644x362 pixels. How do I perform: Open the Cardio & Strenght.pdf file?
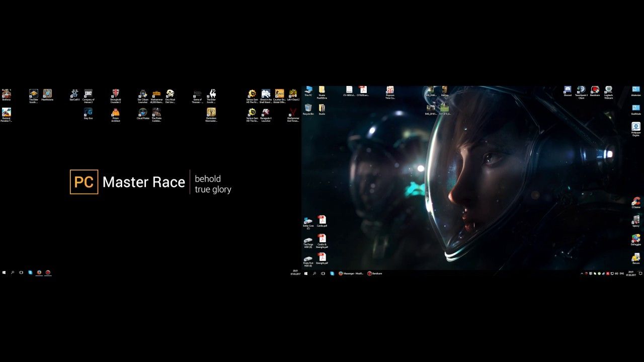click(322, 241)
